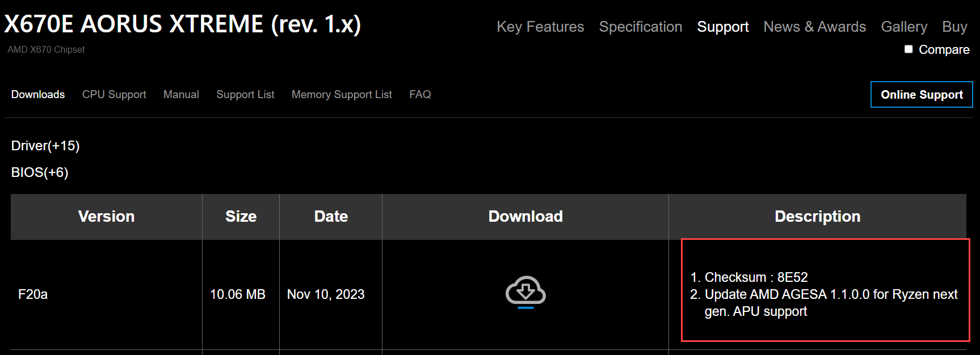Open the Key Features page
Screen dimensions: 980x355
tap(540, 27)
